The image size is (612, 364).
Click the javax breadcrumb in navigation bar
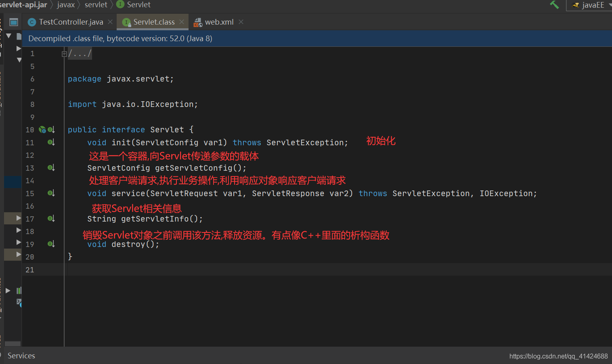pos(66,5)
